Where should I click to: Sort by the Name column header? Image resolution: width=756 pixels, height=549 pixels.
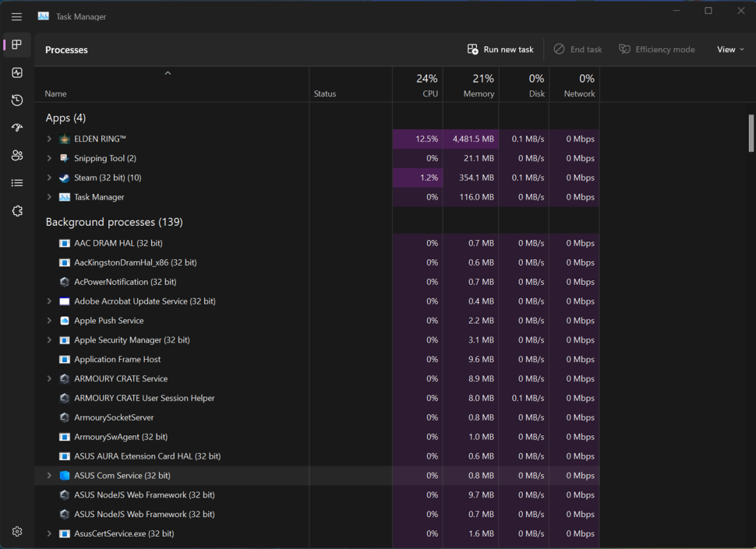[x=171, y=85]
